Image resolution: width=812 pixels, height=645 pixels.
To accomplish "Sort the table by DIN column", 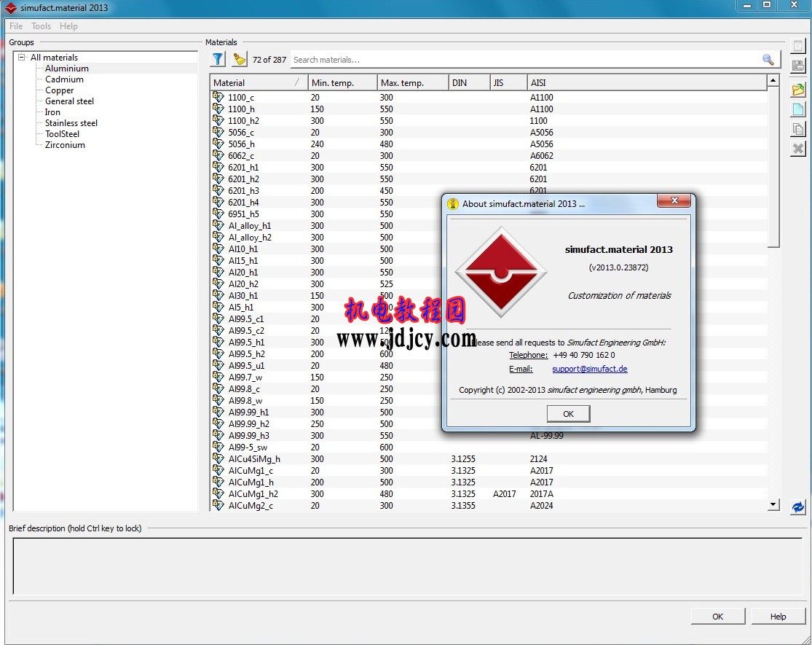I will tap(469, 82).
